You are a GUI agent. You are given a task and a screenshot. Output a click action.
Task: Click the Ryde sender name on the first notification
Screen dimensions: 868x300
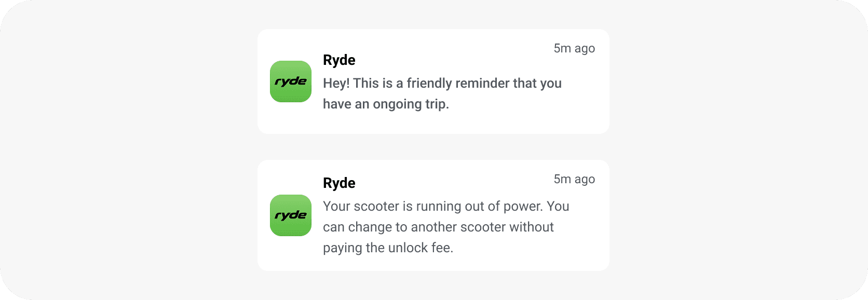pos(338,60)
